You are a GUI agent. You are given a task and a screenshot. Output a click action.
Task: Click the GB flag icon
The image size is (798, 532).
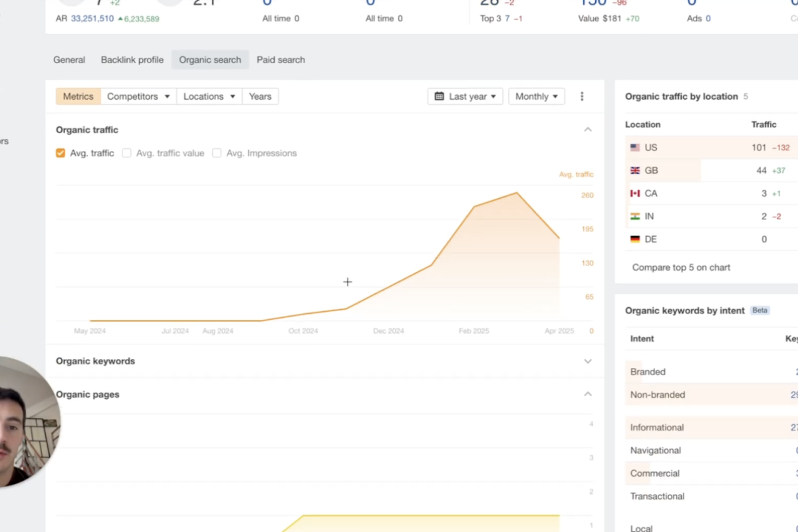pos(635,171)
